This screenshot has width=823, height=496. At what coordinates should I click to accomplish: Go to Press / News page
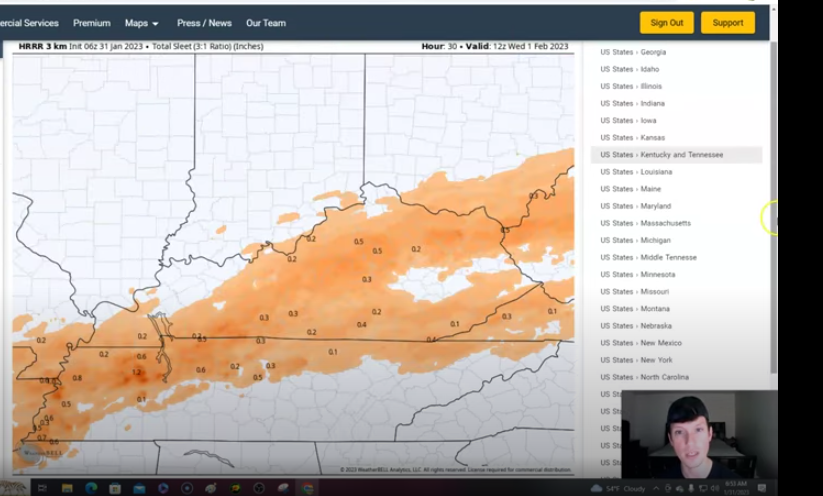point(204,23)
